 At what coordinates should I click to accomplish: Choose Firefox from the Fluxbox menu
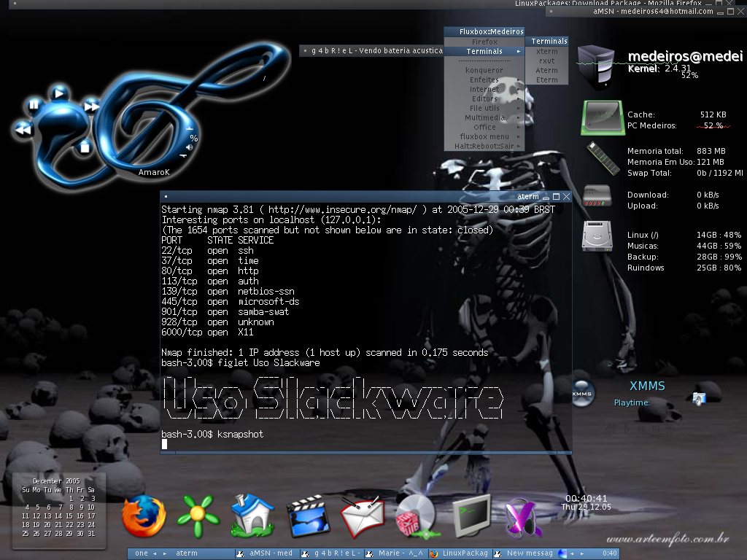click(x=484, y=42)
